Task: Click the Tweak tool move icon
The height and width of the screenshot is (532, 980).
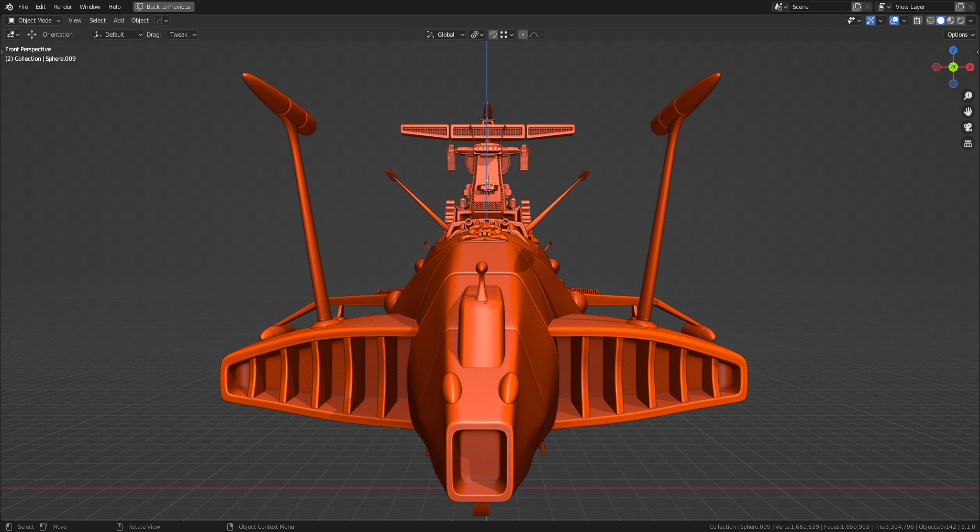Action: 32,35
